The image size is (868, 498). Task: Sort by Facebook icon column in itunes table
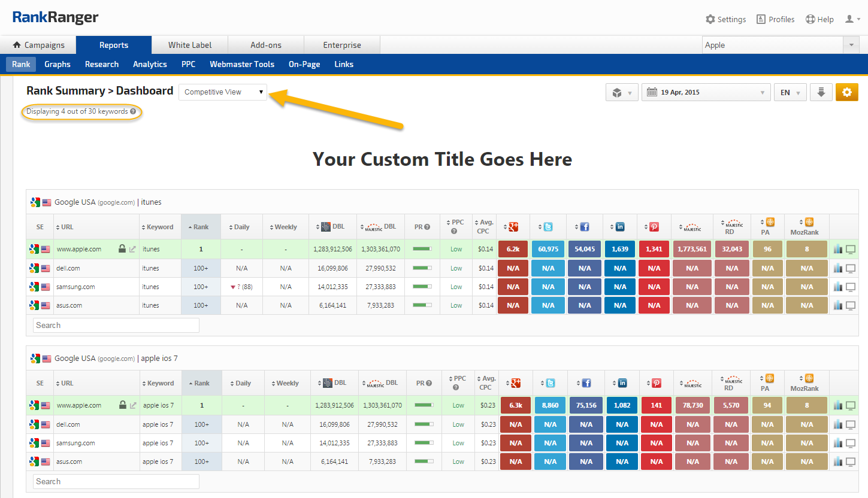click(584, 227)
